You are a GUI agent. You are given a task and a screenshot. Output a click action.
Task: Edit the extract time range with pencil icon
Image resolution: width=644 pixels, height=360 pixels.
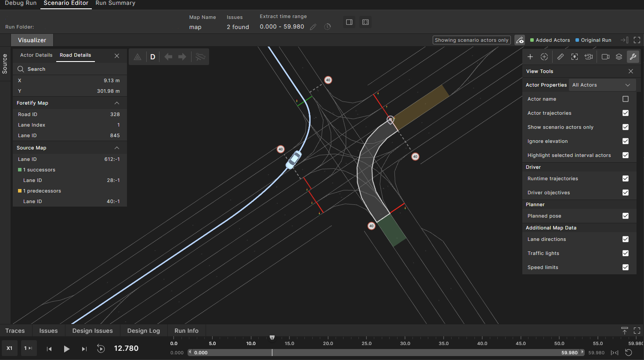click(x=313, y=27)
